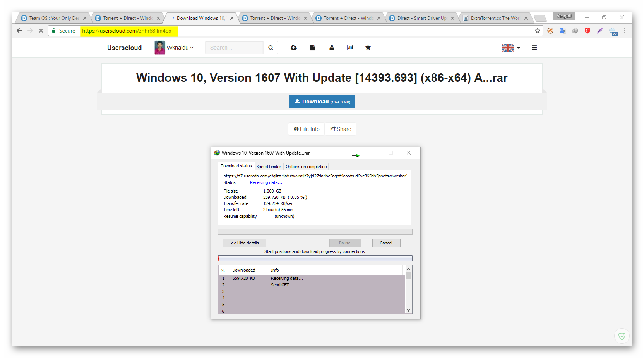Click the highlighted URL in address bar
The image size is (644, 358).
127,31
